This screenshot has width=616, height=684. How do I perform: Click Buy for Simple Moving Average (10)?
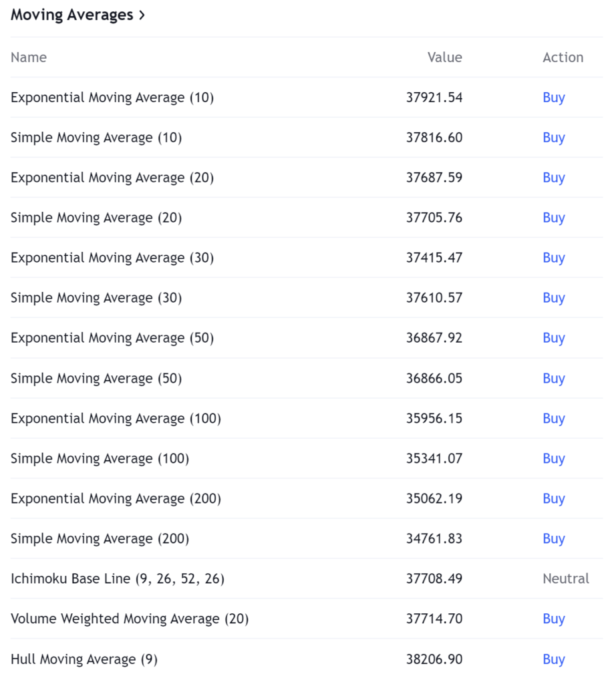(554, 138)
